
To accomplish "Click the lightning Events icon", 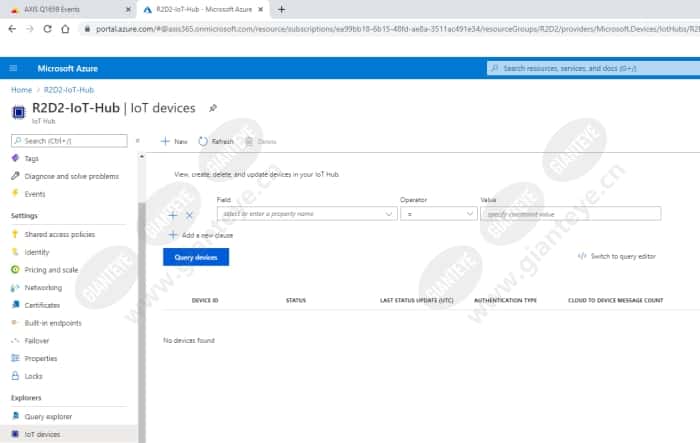I will pos(15,193).
